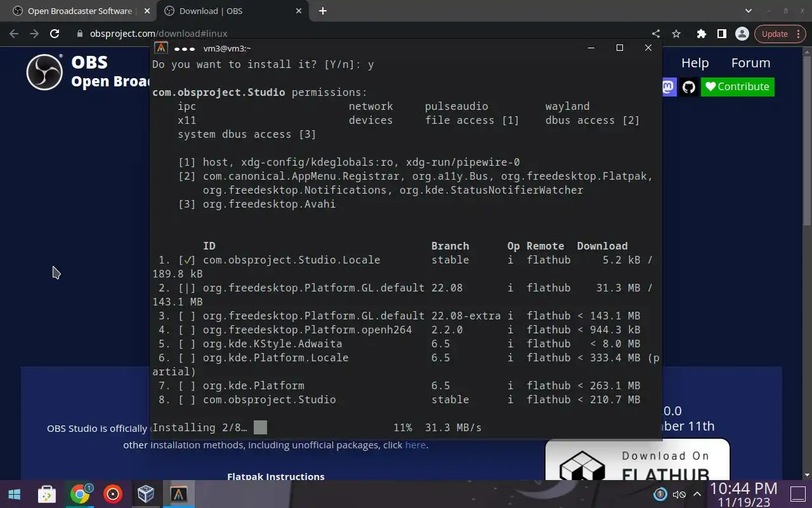This screenshot has width=812, height=508.
Task: Open Chrome tab search dropdown arrow
Action: click(x=748, y=11)
